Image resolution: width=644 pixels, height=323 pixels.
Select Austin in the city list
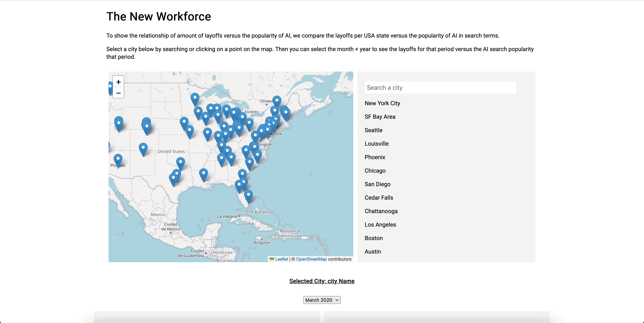[372, 251]
